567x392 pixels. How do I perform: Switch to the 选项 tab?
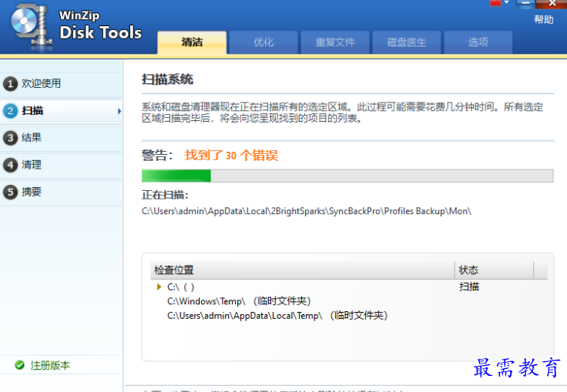click(478, 42)
